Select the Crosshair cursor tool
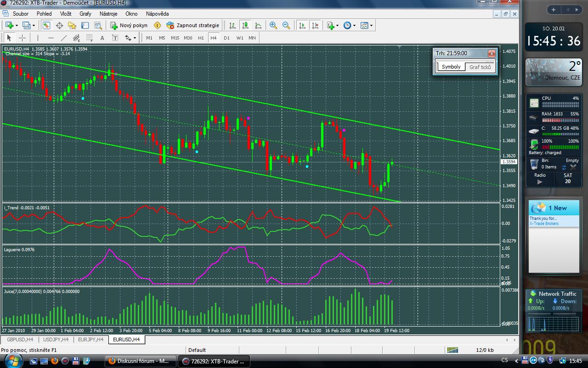The height and width of the screenshot is (368, 588). (22, 38)
